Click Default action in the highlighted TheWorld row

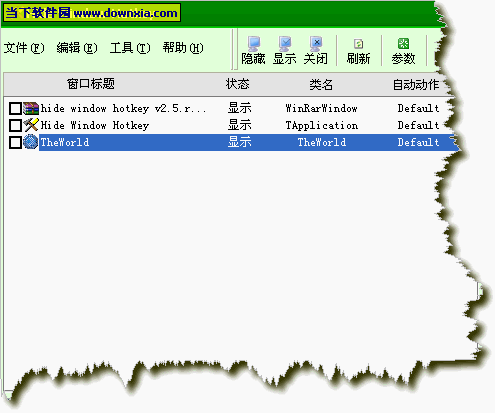coord(418,142)
